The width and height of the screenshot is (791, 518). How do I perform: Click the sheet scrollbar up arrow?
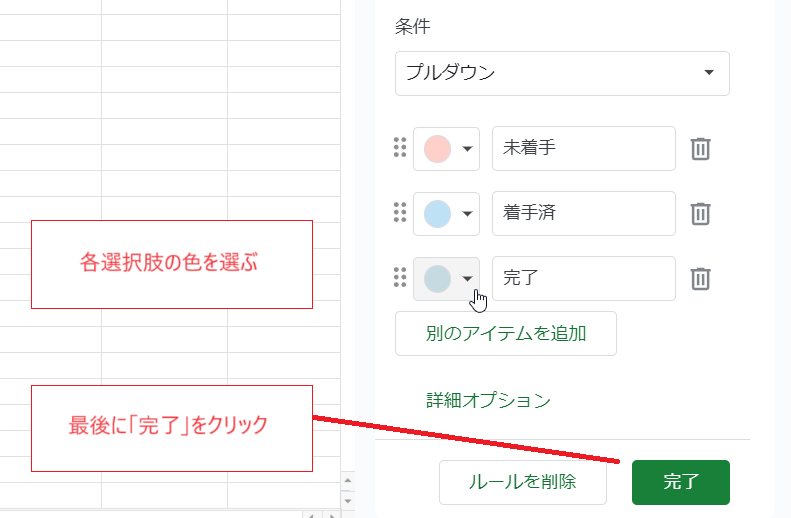tap(348, 480)
